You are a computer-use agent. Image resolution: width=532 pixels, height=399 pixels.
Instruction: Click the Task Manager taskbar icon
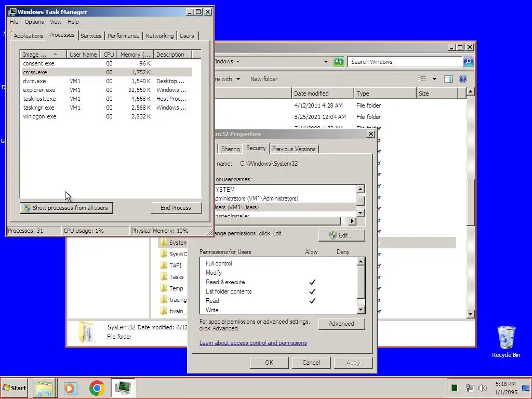pos(123,388)
